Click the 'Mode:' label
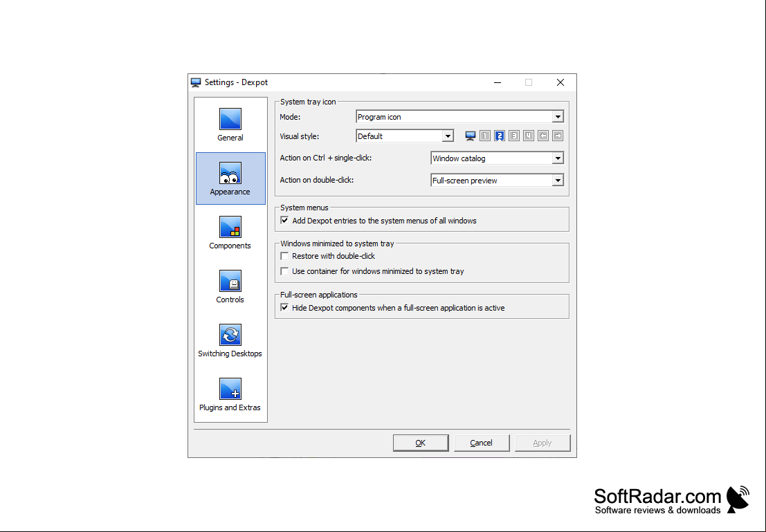This screenshot has height=532, width=766. 290,117
